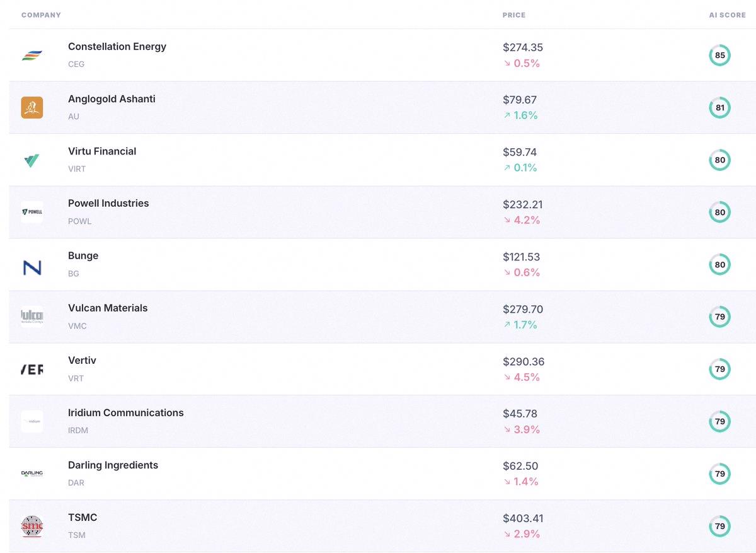The image size is (756, 553).
Task: Click the $62.50 price value
Action: [x=520, y=467]
